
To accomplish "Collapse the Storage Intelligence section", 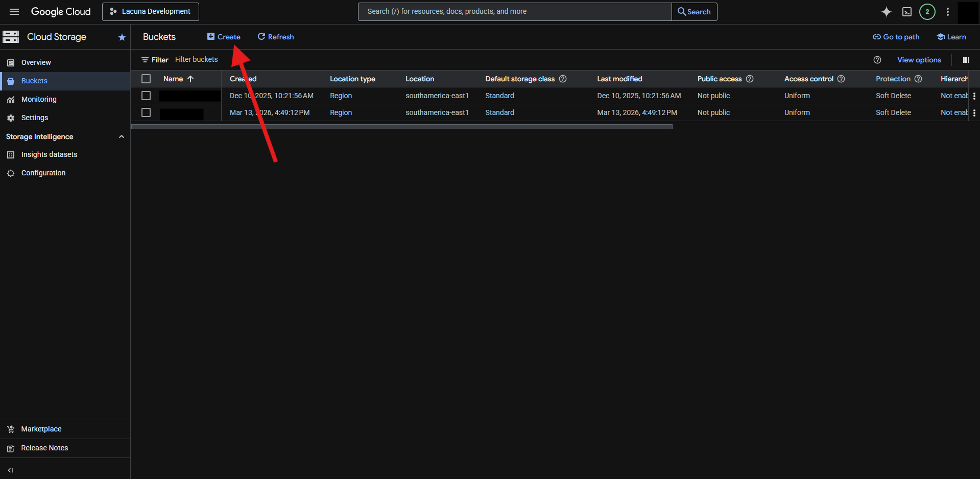I will click(122, 136).
